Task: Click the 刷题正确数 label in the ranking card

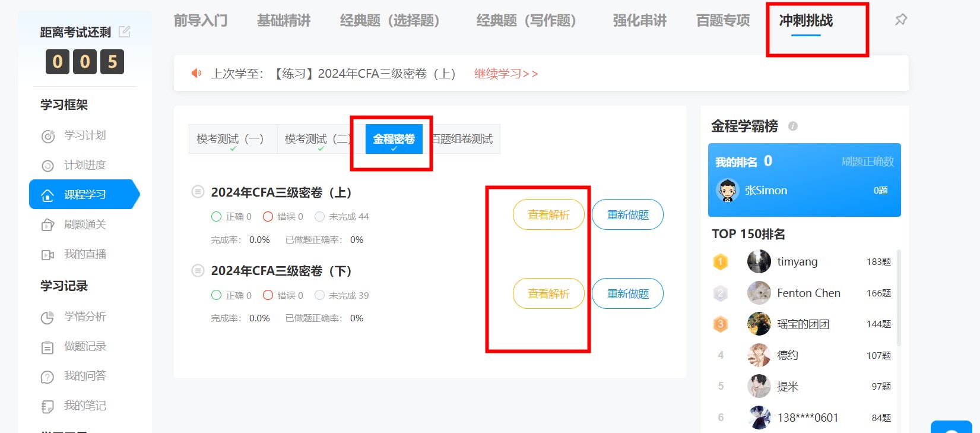Action: pyautogui.click(x=868, y=162)
